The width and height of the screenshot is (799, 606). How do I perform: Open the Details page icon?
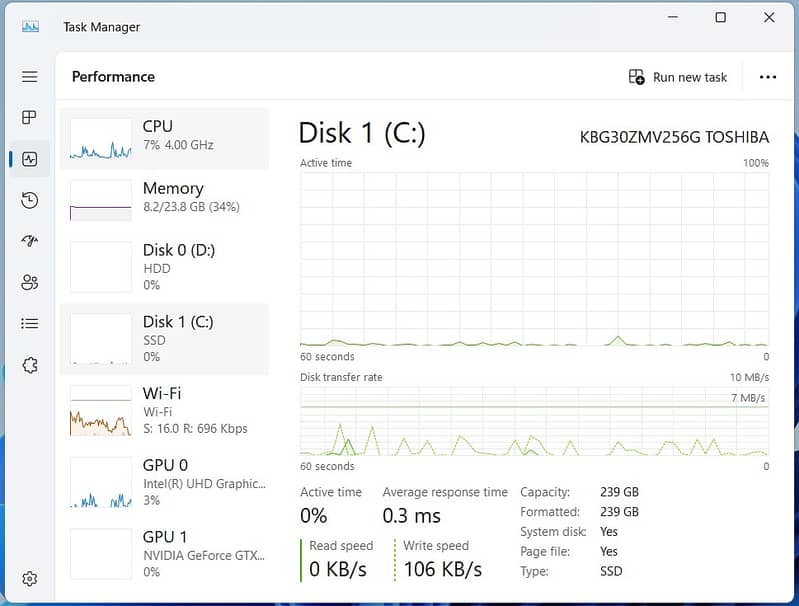pos(30,324)
